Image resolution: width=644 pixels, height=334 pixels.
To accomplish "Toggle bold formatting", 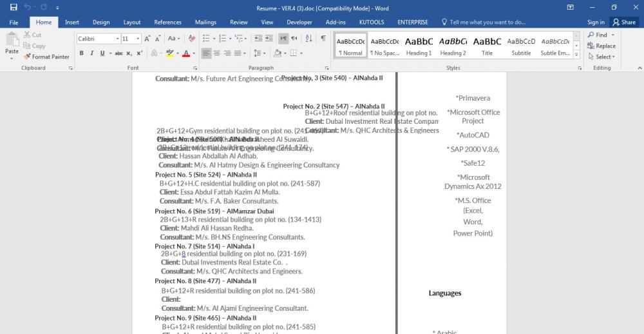I will click(x=81, y=53).
